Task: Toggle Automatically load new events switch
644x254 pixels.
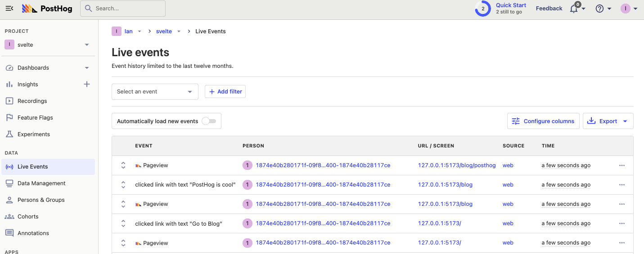Action: (209, 121)
